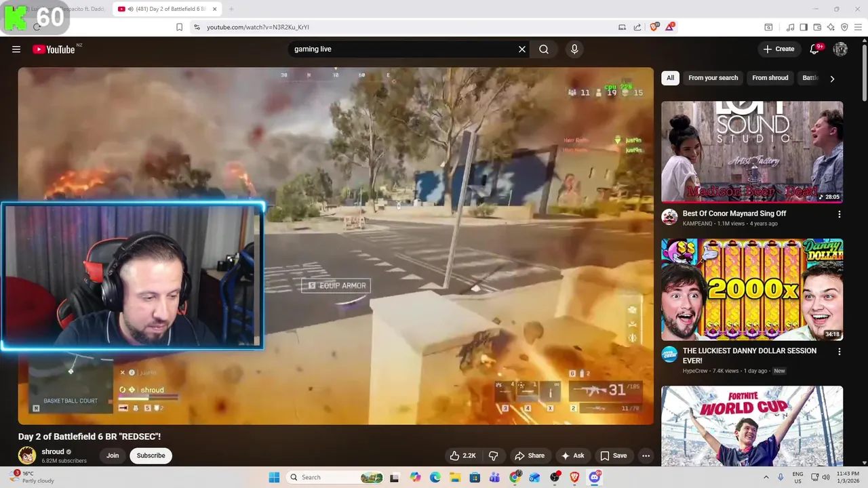The width and height of the screenshot is (868, 488).
Task: Save the video to a playlist
Action: point(614,455)
